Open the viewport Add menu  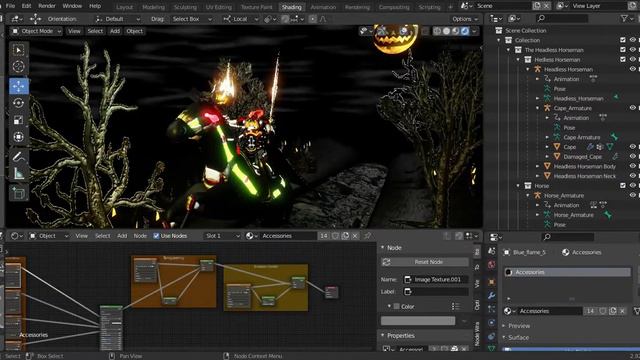(115, 31)
